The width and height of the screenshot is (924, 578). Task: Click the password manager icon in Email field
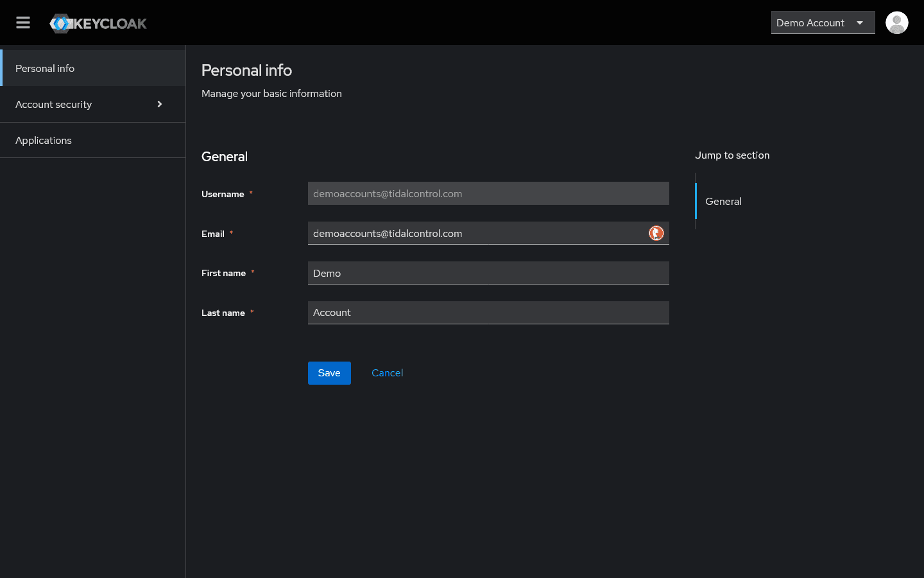pyautogui.click(x=656, y=233)
